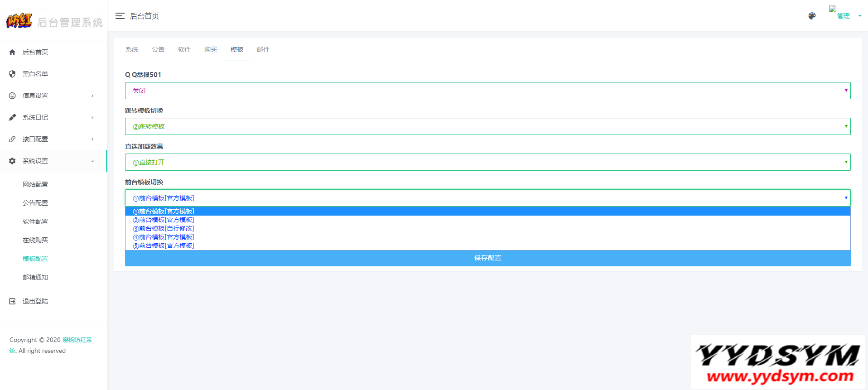Viewport: 868px width, 390px height.
Task: Switch to the 邮件 tab
Action: (263, 49)
